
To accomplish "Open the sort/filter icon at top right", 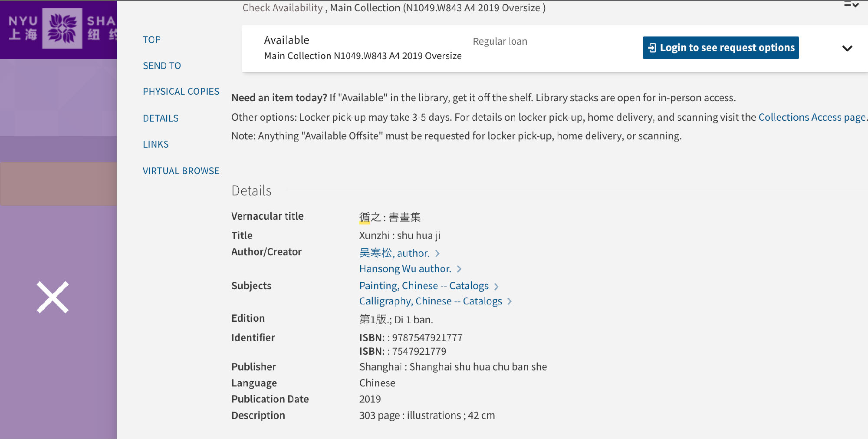I will tap(851, 5).
